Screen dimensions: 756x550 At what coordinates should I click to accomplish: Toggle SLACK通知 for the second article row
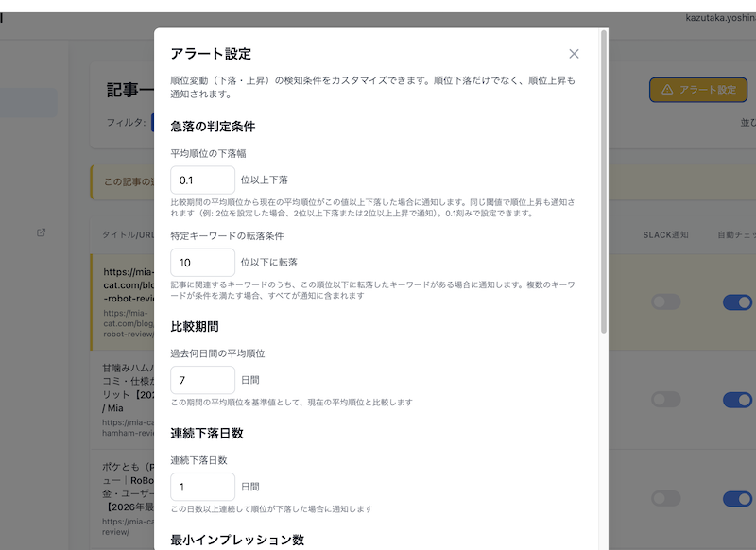(x=665, y=400)
